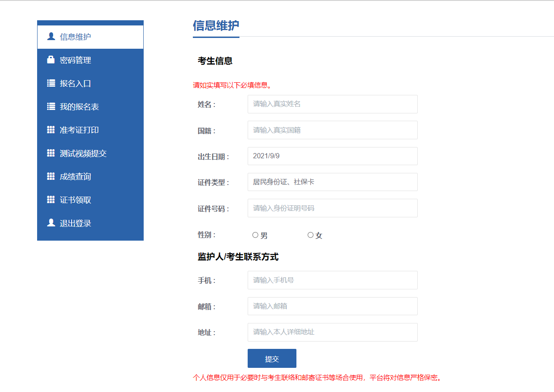Click the 性别 label

[x=207, y=235]
